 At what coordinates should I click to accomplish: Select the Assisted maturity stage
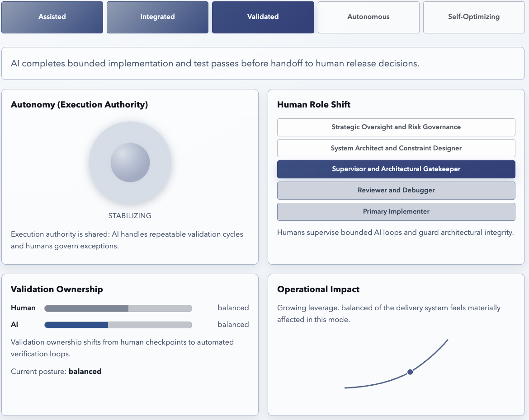(52, 17)
